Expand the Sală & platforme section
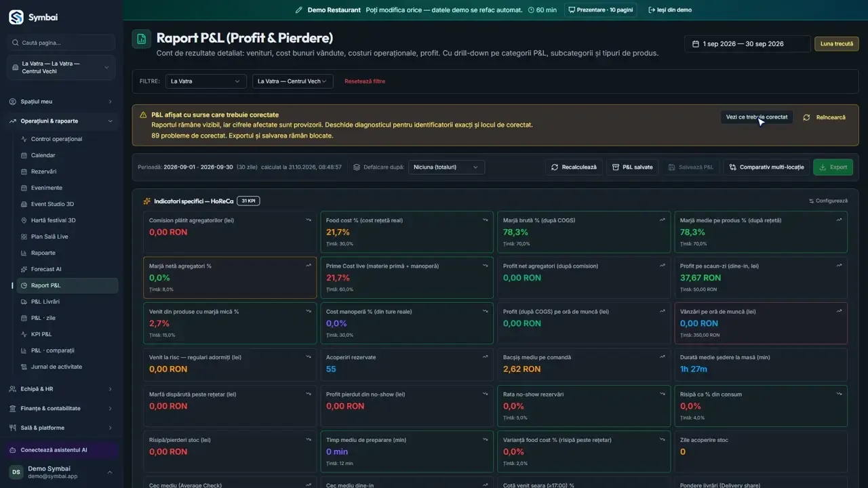The height and width of the screenshot is (488, 868). click(62, 428)
